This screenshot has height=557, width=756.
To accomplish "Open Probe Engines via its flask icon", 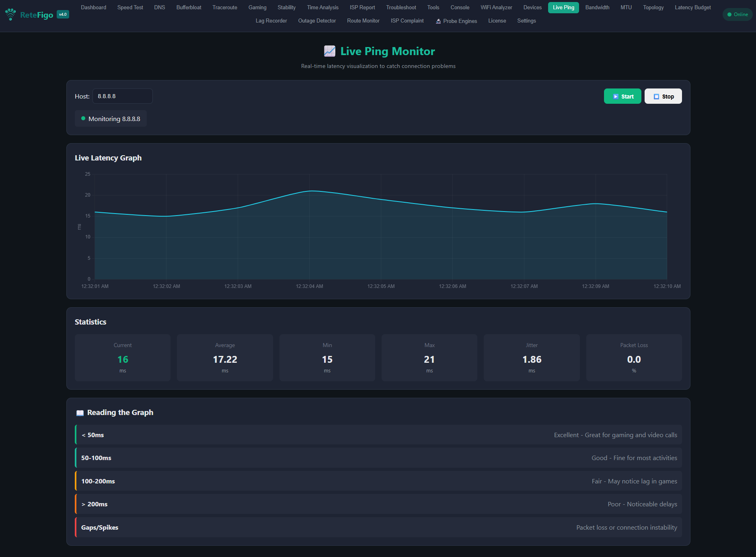I will [x=438, y=21].
